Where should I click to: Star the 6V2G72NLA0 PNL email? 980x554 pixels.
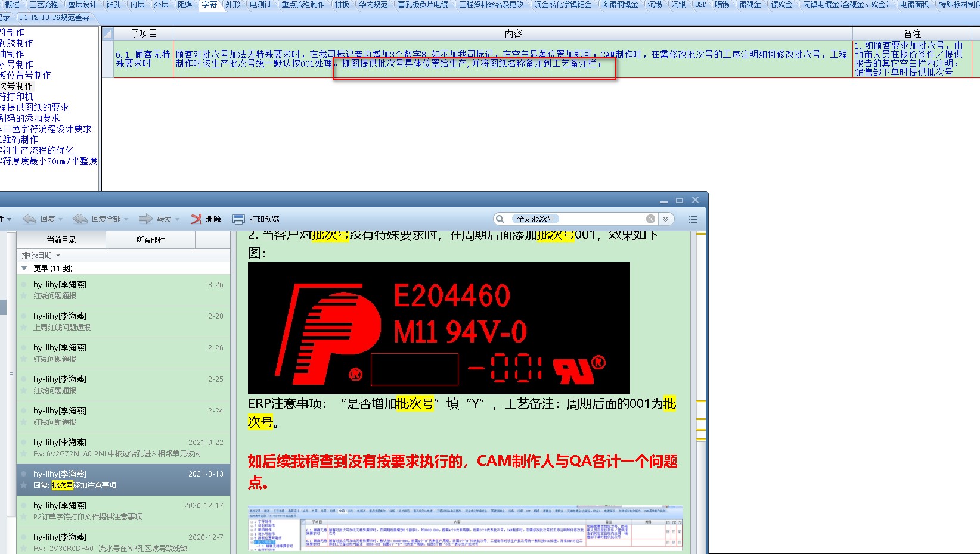point(24,454)
